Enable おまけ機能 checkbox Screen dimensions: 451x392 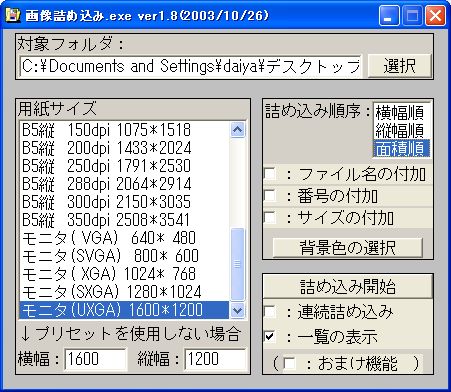coord(289,363)
